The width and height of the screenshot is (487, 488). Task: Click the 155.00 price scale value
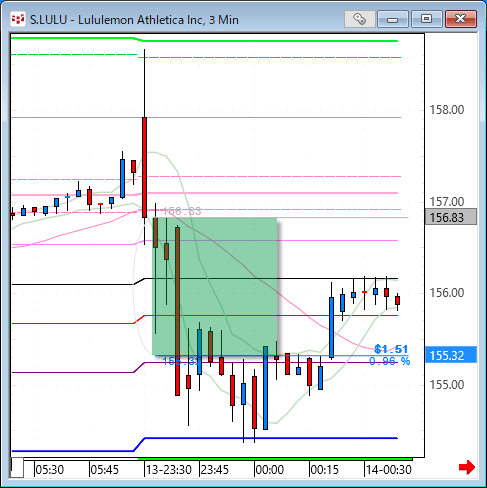[x=447, y=384]
